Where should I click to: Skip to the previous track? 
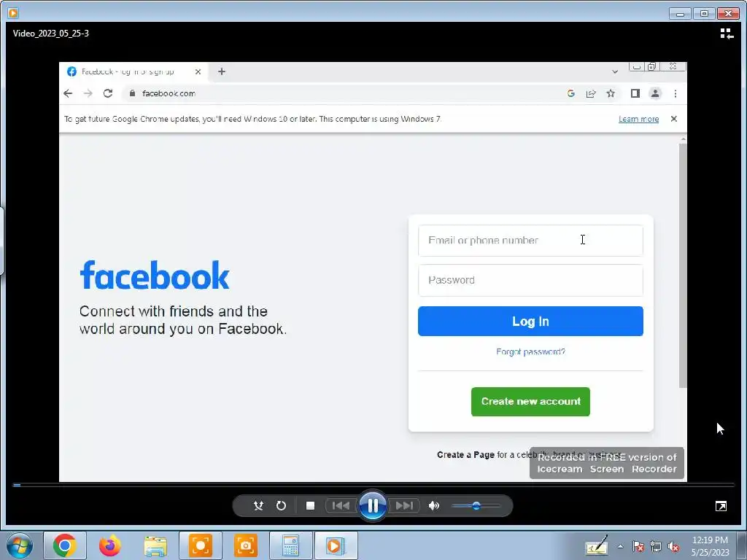tap(340, 506)
